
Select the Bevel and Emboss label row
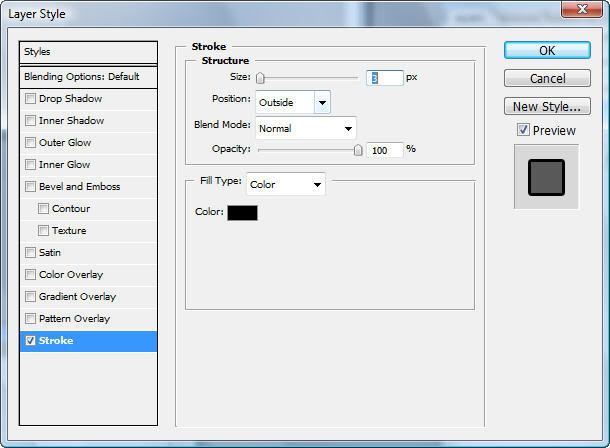[88, 187]
